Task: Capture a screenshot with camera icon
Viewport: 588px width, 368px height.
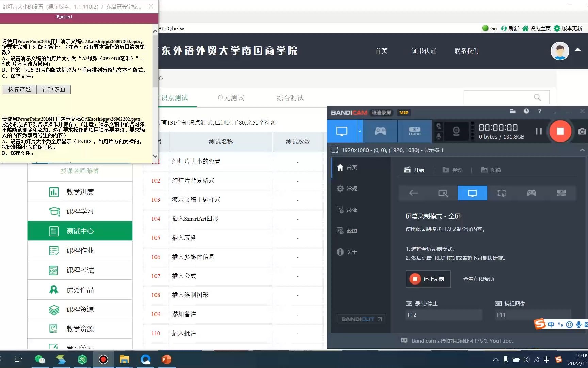Action: pos(582,132)
